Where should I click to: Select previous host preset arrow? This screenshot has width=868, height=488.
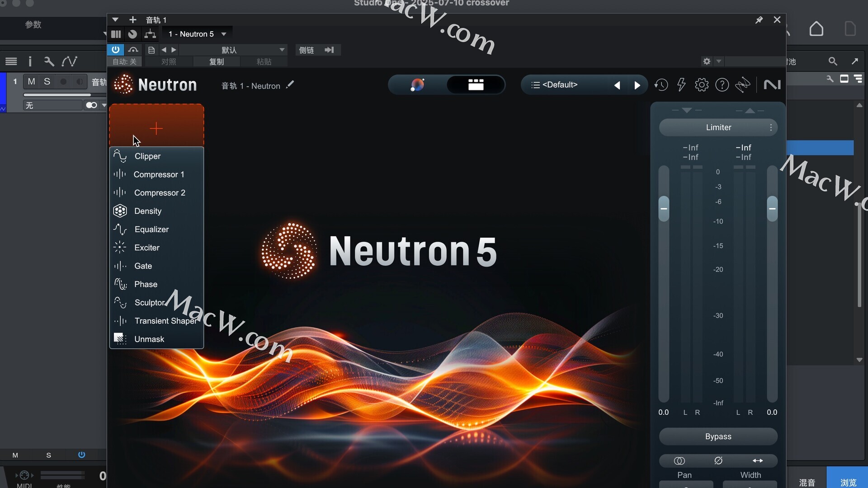(x=164, y=50)
